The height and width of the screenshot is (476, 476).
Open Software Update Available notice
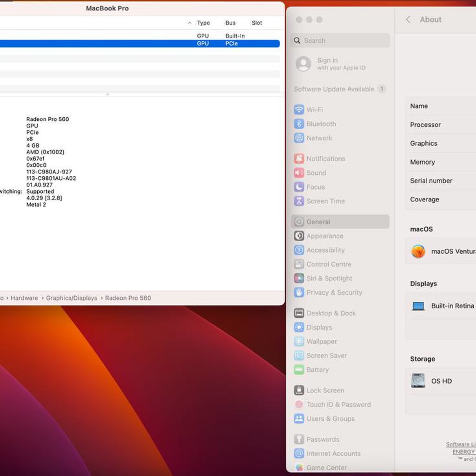pyautogui.click(x=334, y=89)
